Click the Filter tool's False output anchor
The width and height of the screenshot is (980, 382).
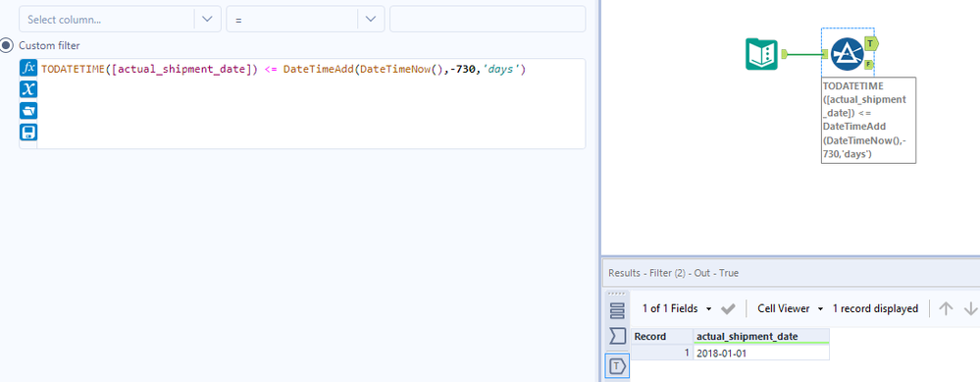pyautogui.click(x=869, y=65)
